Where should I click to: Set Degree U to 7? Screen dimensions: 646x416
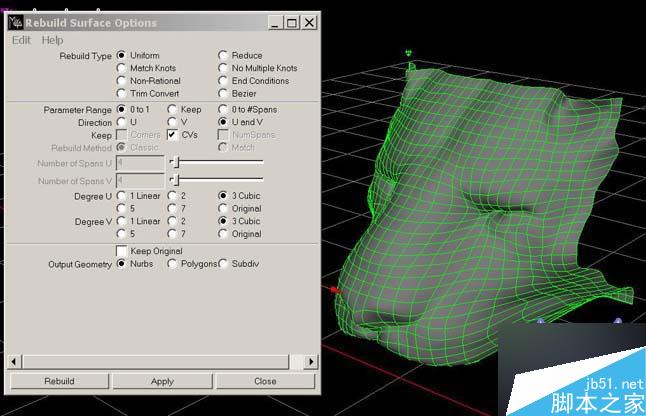coord(172,208)
